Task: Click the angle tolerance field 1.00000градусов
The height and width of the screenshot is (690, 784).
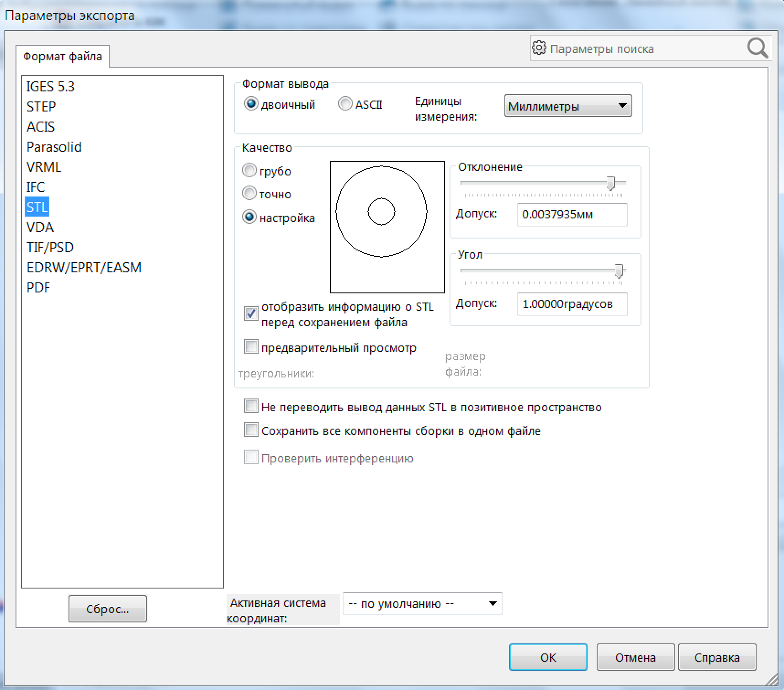Action: click(572, 304)
